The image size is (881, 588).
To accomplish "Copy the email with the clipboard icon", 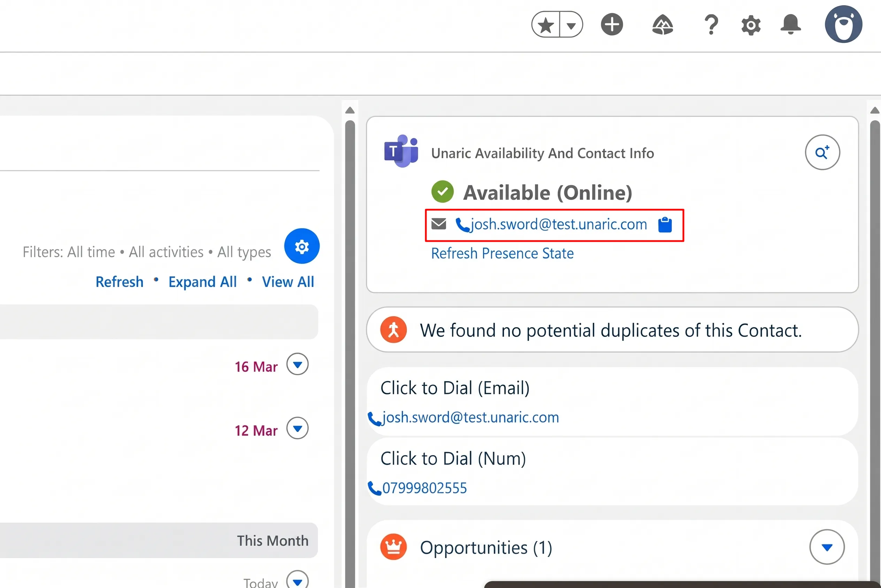I will point(665,225).
